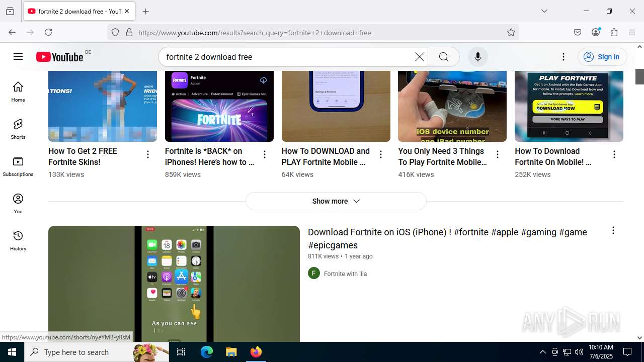Open the Windows notification center
The width and height of the screenshot is (644, 362).
click(x=627, y=352)
